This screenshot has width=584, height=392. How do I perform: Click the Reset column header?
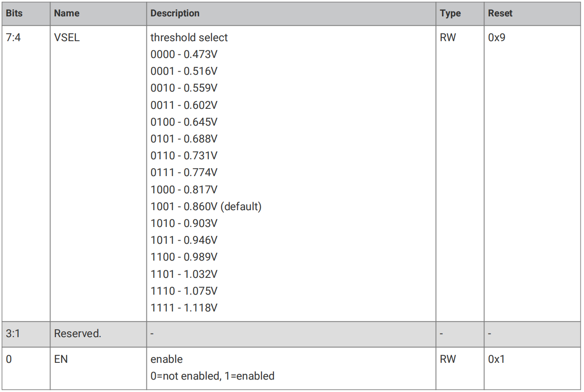tap(499, 13)
